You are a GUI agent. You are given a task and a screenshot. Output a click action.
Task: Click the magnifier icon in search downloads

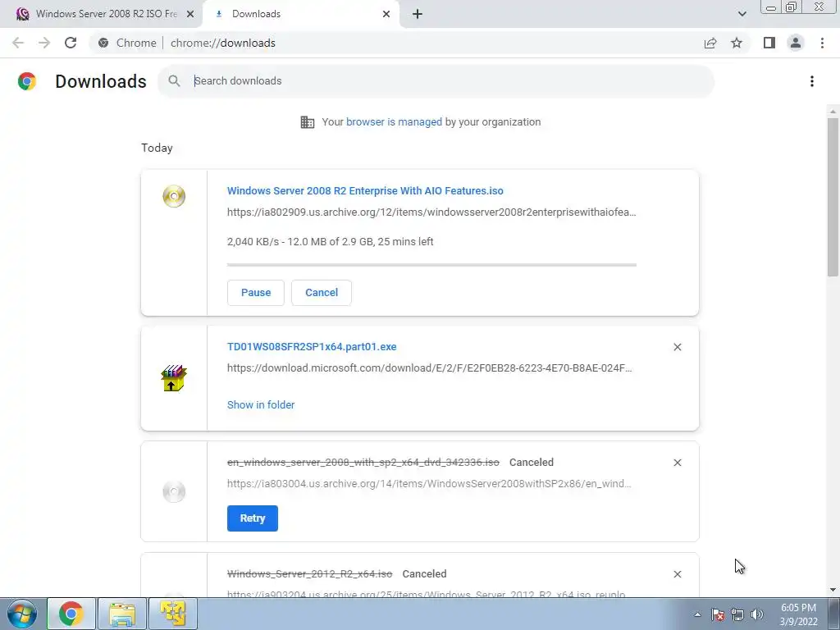point(174,81)
